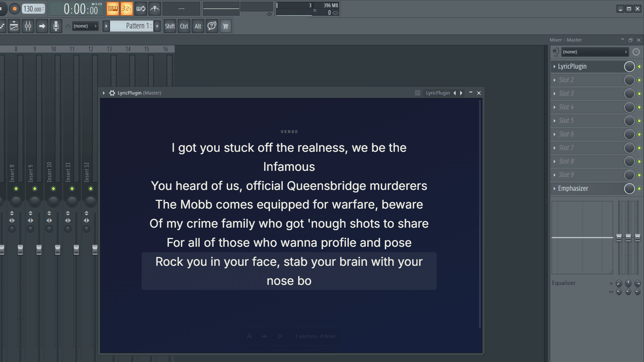Click the Slot 6 mix level knob
The width and height of the screenshot is (644, 362).
[x=630, y=134]
